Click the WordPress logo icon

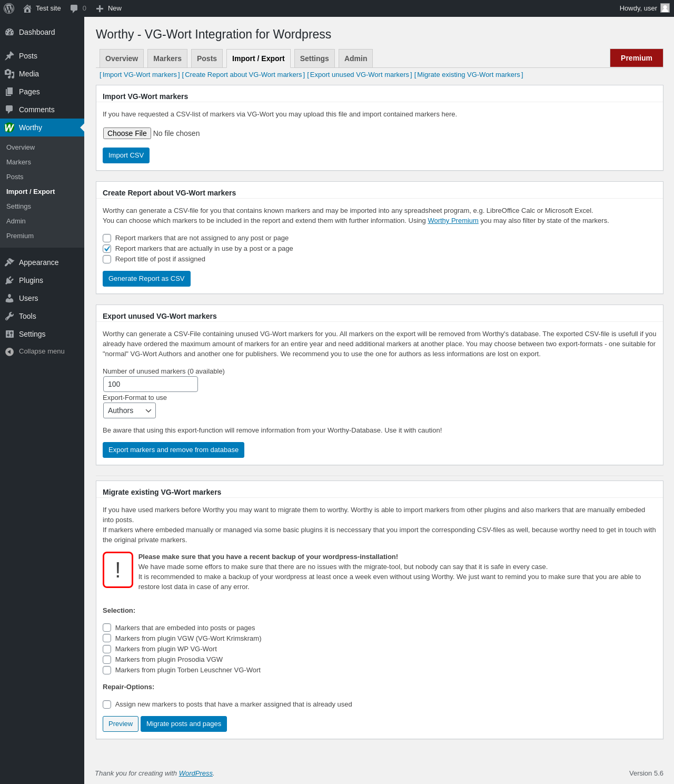(x=9, y=8)
